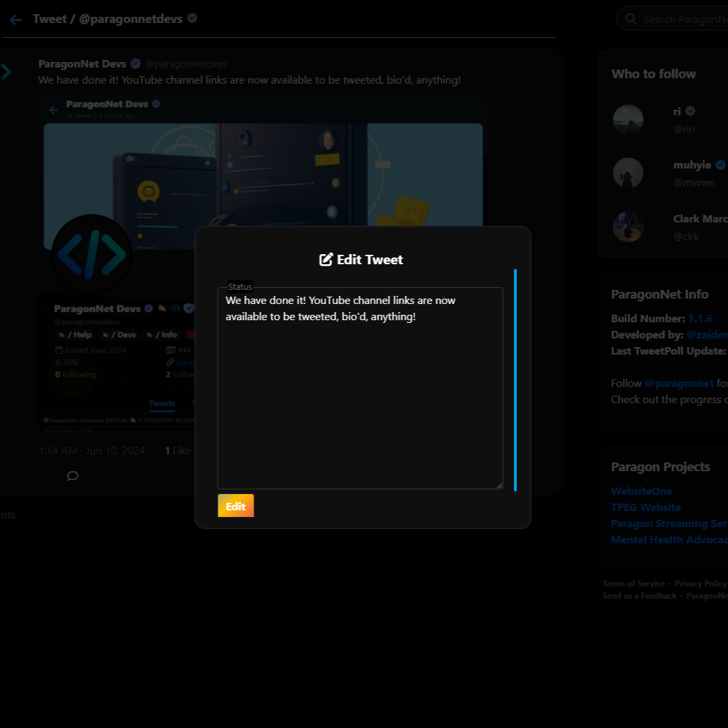This screenshot has width=728, height=728.
Task: Switch to the Tweets tab in embedded image
Action: [x=162, y=403]
